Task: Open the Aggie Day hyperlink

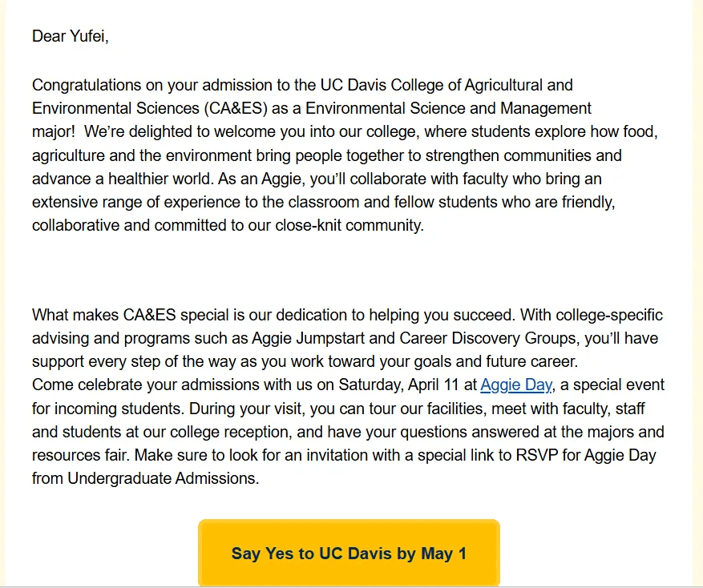Action: (515, 385)
